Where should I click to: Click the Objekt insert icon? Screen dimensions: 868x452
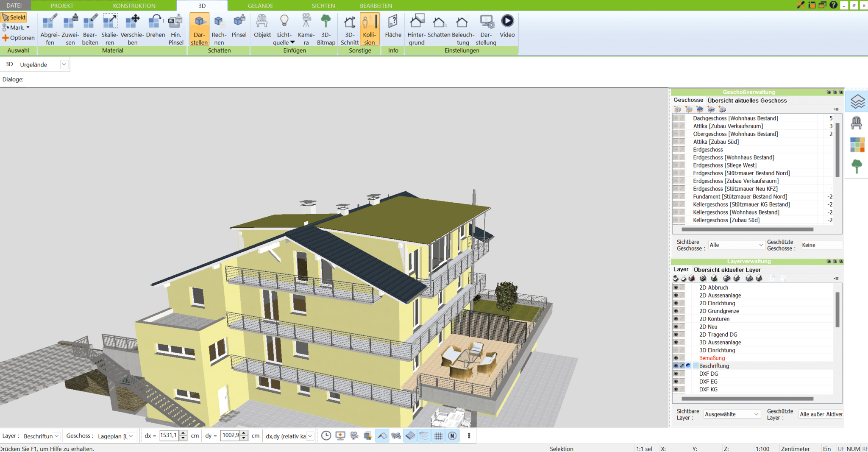(x=262, y=29)
